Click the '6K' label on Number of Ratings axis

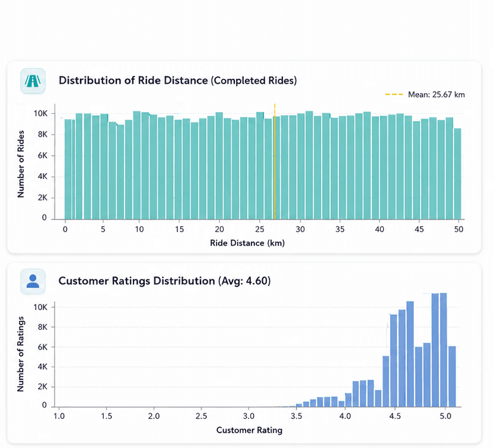[x=42, y=347]
